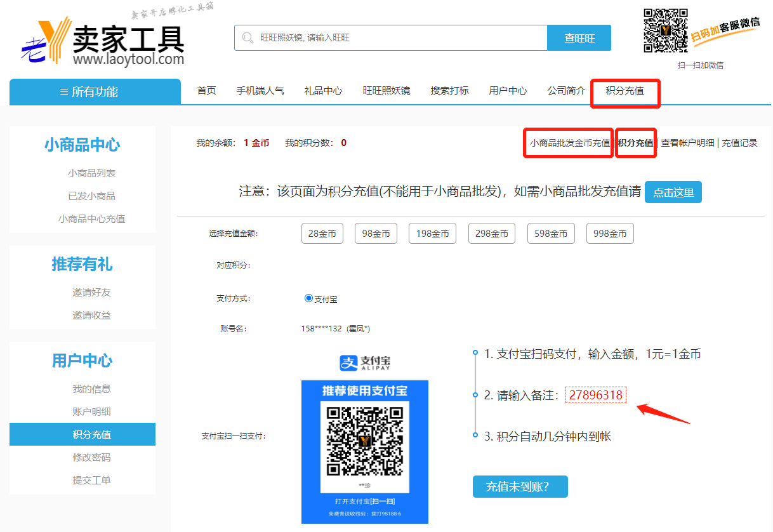The height and width of the screenshot is (532, 773).
Task: Open 旺旺照妖镜 in the navigation bar
Action: 386,91
